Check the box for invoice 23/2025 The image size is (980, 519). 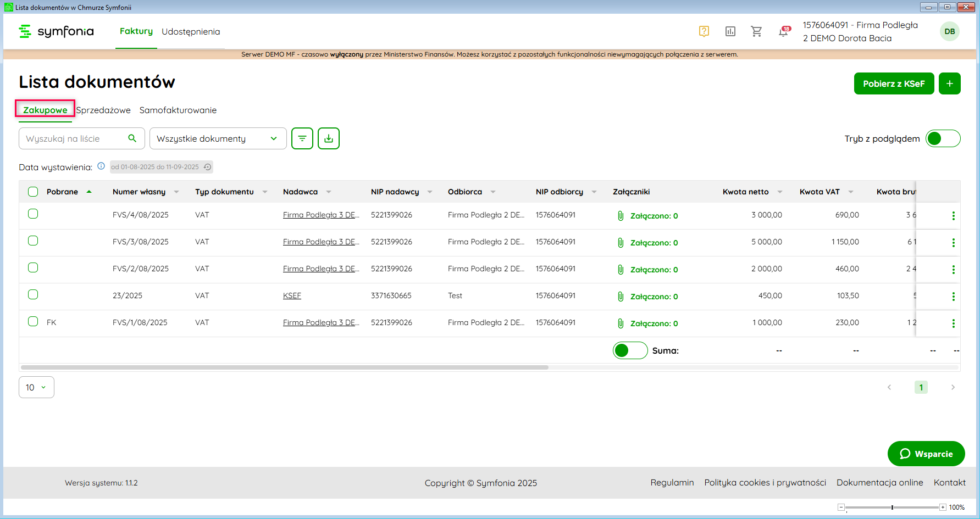point(33,295)
